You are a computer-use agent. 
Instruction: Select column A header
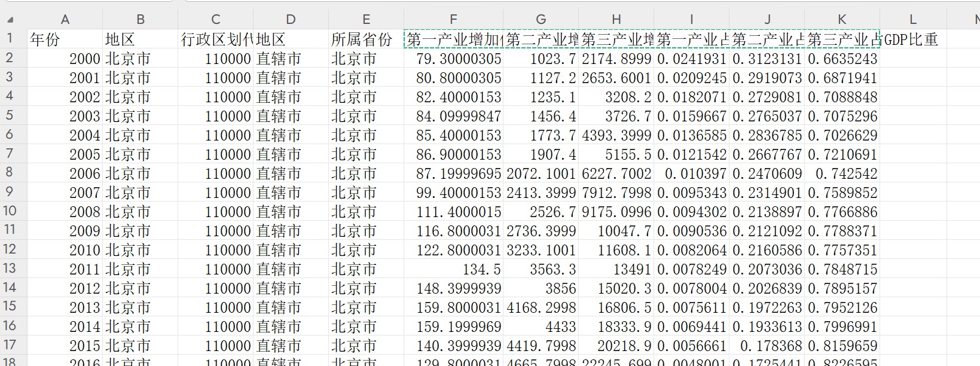pos(65,20)
